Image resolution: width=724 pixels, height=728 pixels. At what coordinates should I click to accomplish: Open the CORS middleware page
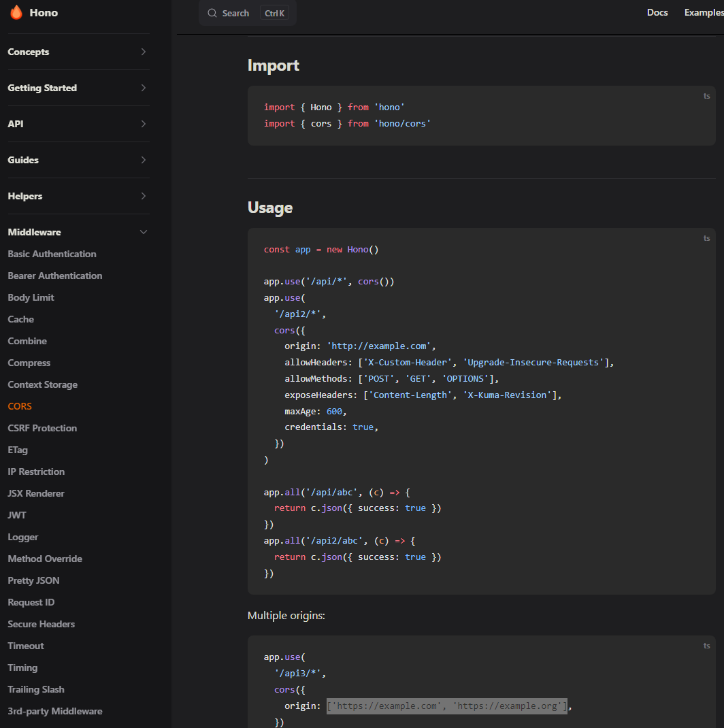click(20, 406)
